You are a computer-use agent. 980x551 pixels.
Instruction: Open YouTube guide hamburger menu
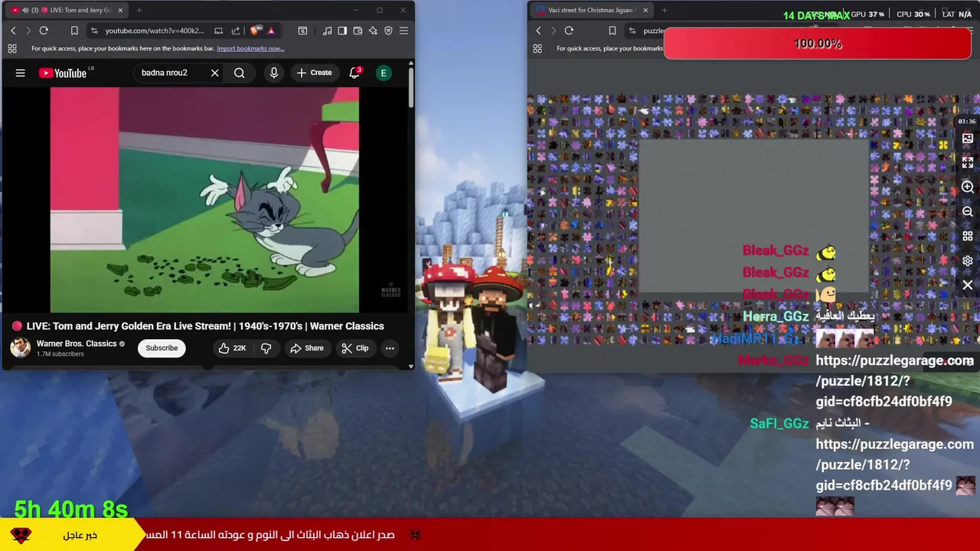click(x=21, y=73)
